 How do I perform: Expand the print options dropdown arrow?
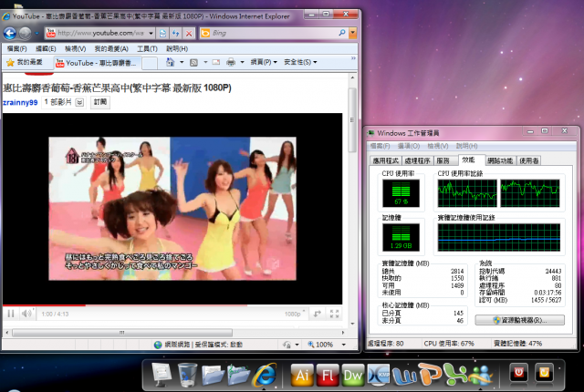[242, 62]
